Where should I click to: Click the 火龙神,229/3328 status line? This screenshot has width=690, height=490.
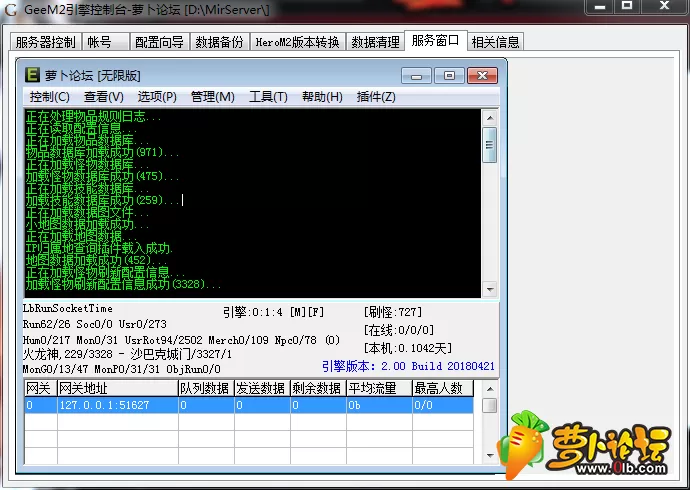tap(127, 354)
